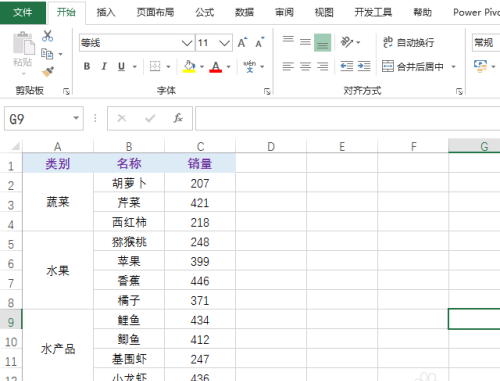This screenshot has width=500, height=381.
Task: Open the font size dropdown 11
Action: [224, 43]
